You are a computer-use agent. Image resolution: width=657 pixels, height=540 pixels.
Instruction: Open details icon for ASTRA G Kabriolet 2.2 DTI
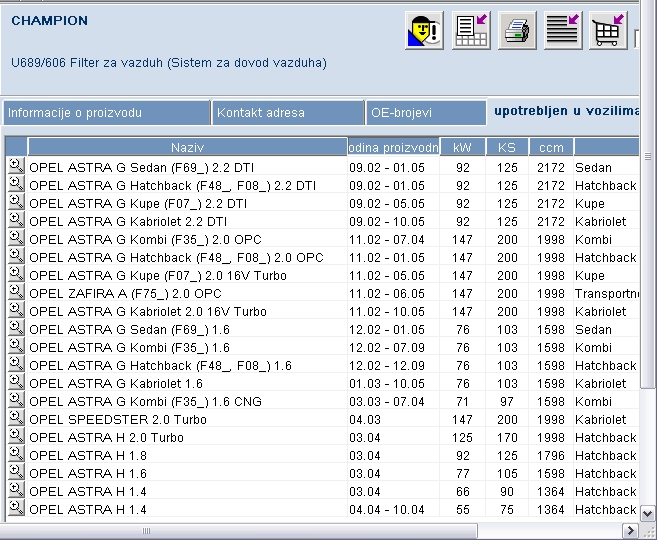point(16,220)
